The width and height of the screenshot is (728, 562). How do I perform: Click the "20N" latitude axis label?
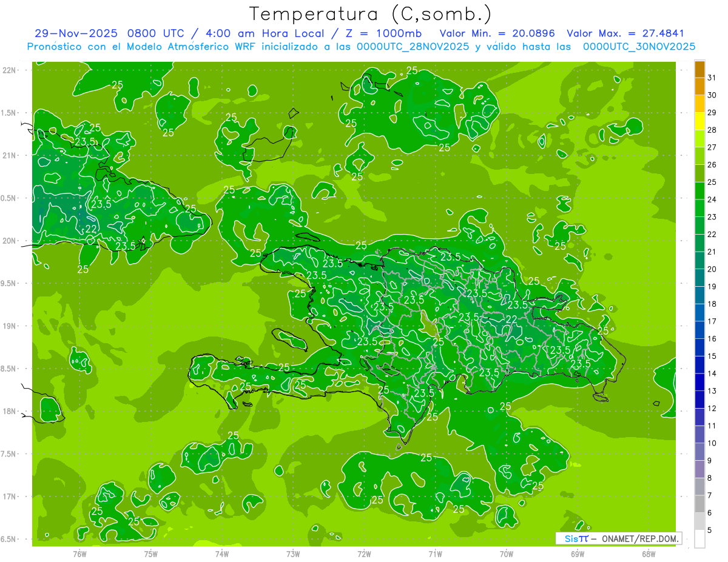[10, 241]
